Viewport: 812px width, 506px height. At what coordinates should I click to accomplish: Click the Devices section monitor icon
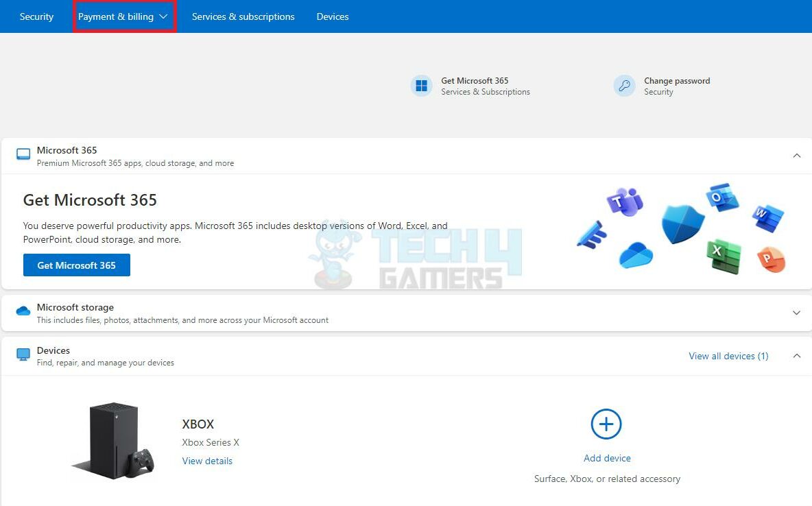23,355
